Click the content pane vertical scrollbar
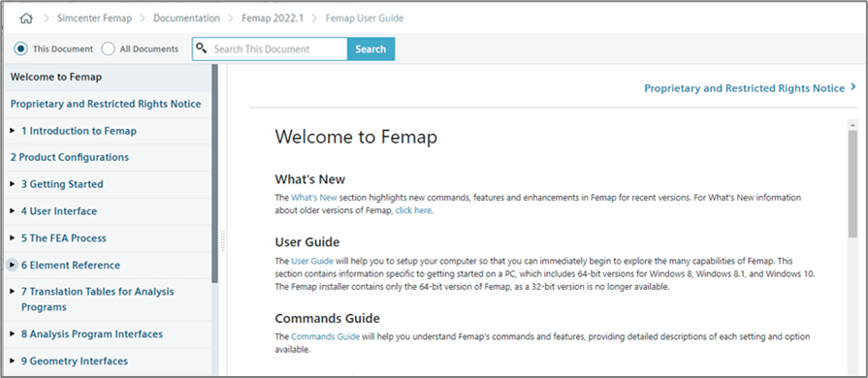This screenshot has height=378, width=868. click(x=852, y=246)
